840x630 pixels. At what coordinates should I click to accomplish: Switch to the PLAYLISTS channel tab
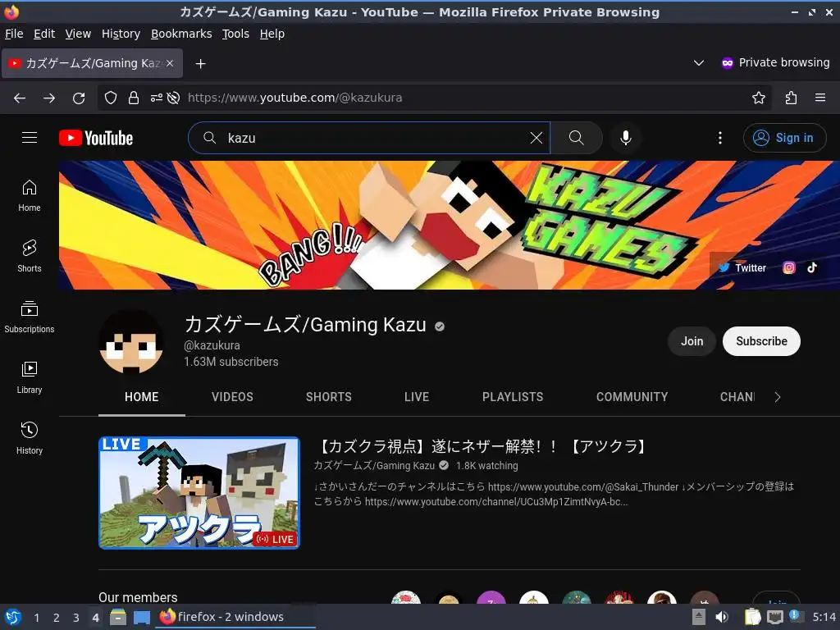pyautogui.click(x=513, y=397)
